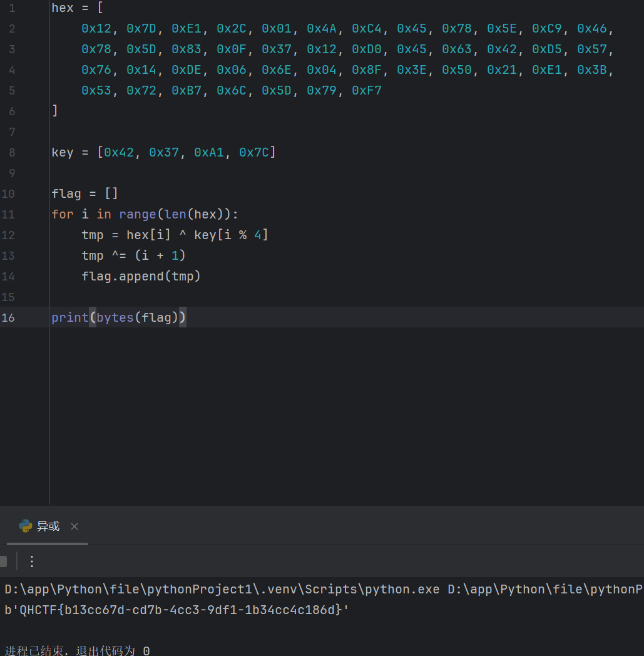Click the flag.append(tmp) statement
This screenshot has width=644, height=656.
pyautogui.click(x=141, y=276)
